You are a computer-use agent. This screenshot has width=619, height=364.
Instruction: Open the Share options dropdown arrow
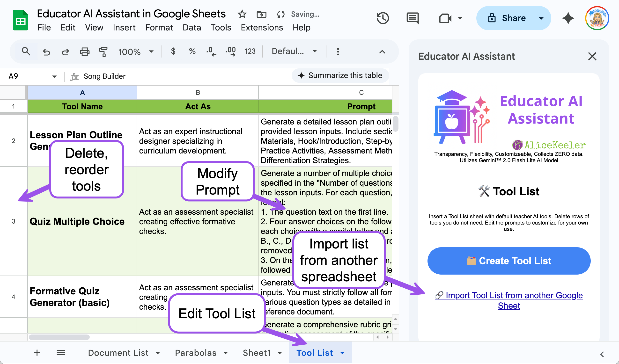point(541,18)
